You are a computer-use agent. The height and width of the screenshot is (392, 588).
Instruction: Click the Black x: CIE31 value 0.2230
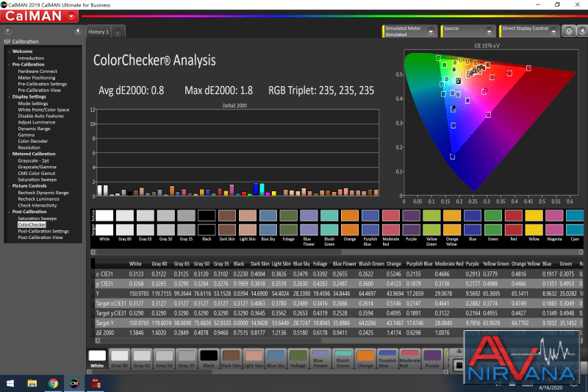[240, 274]
